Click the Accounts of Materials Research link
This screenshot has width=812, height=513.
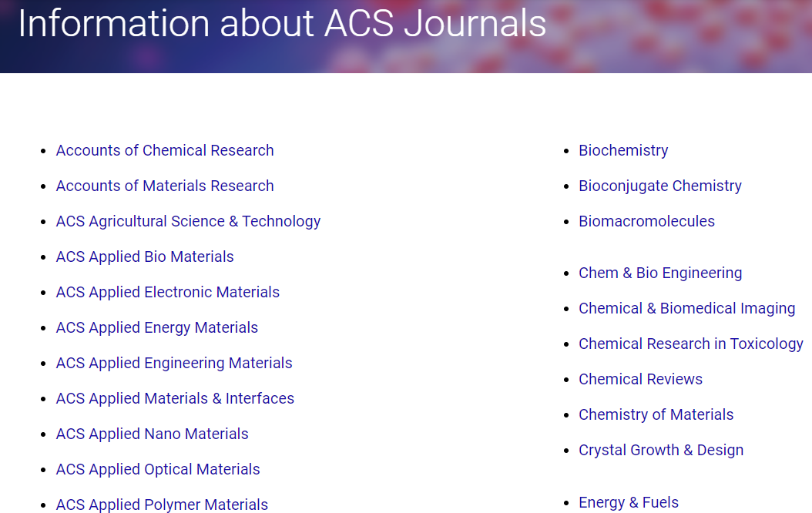165,186
